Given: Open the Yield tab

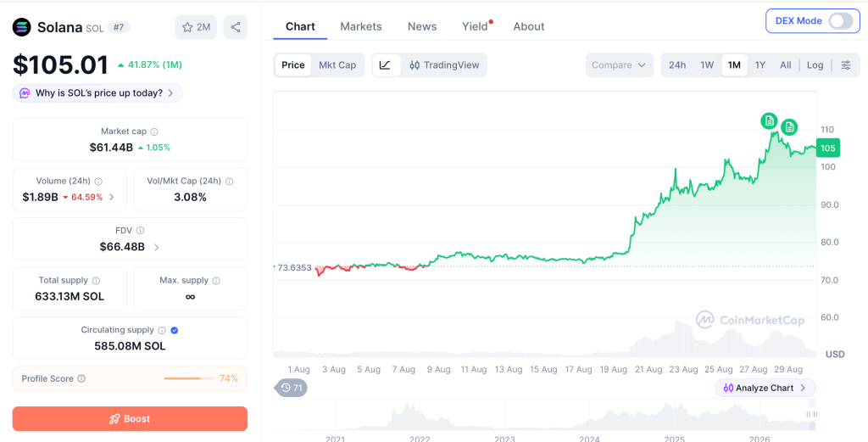Looking at the screenshot, I should [475, 26].
